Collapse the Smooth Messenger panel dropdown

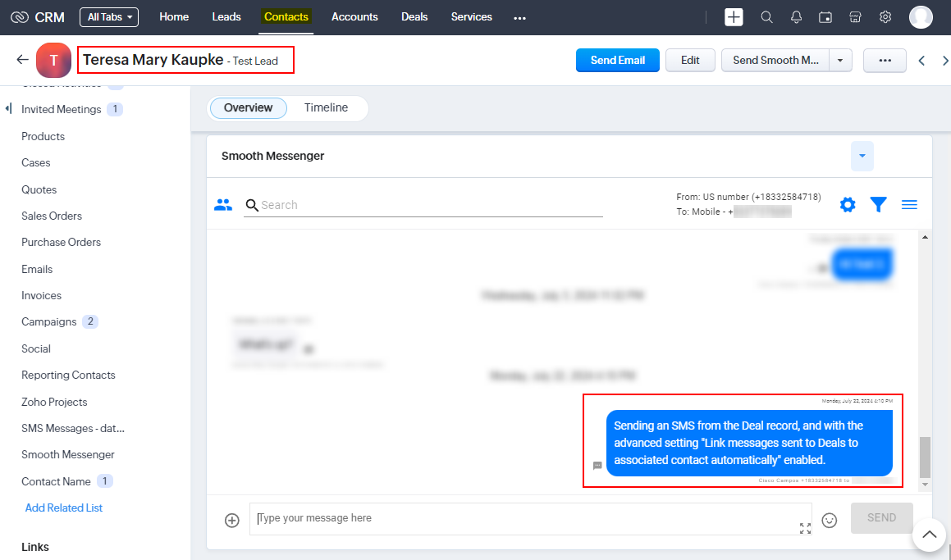coord(862,156)
